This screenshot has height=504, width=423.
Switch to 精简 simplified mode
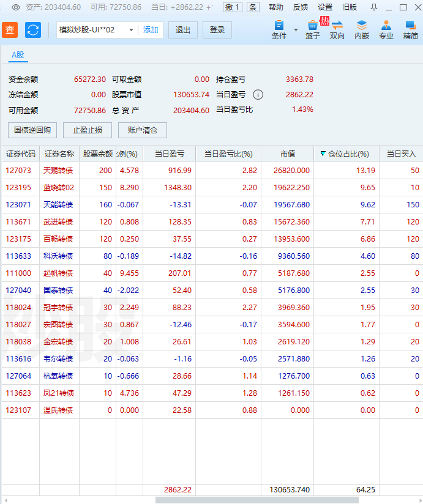pos(411,30)
